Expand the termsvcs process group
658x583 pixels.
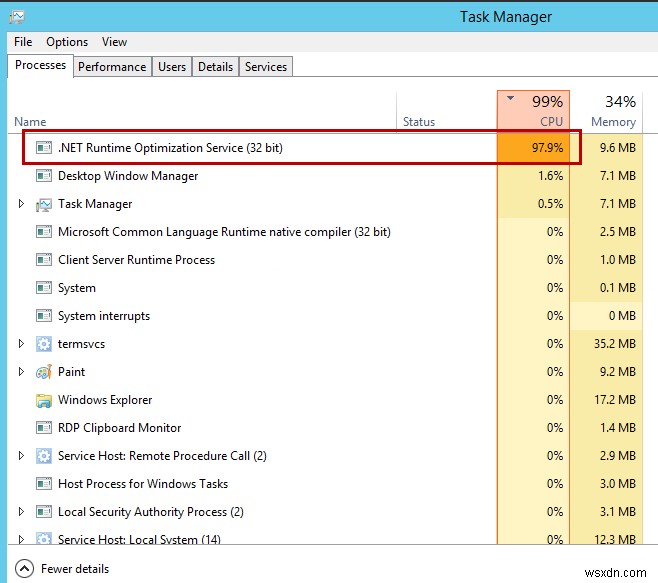point(22,344)
